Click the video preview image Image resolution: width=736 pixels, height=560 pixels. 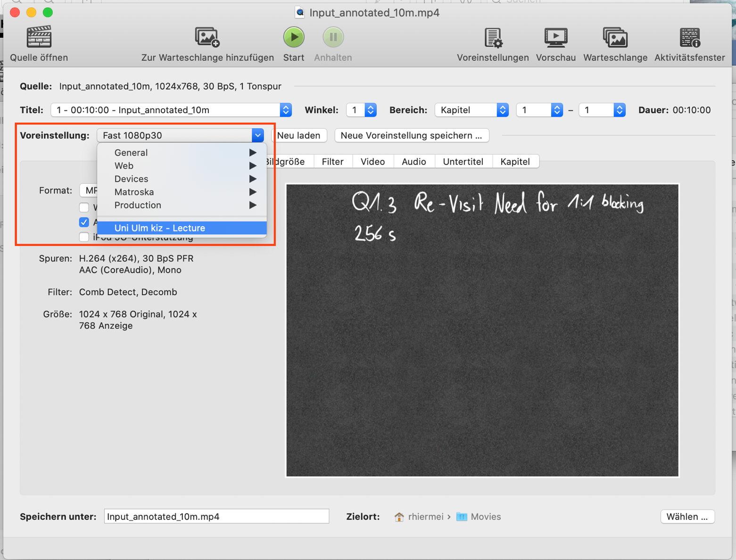pos(482,330)
